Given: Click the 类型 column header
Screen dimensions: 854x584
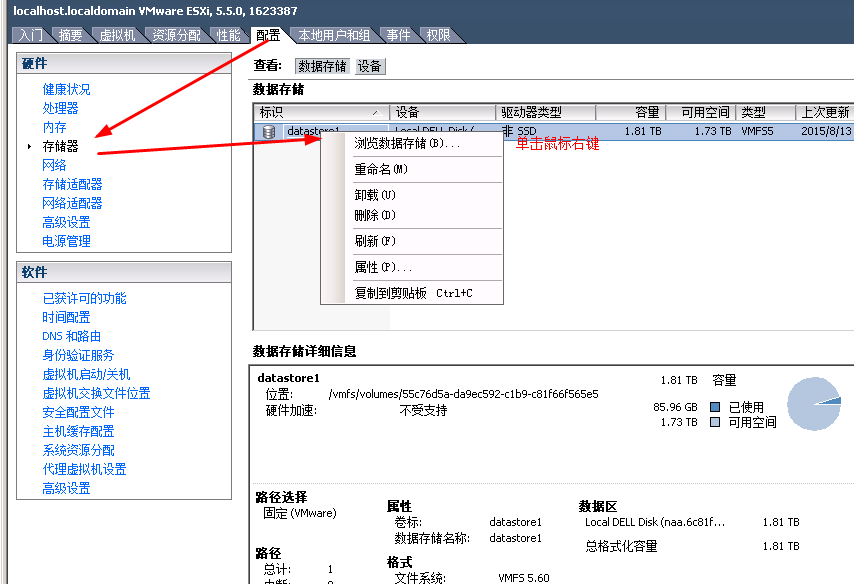Looking at the screenshot, I should click(x=766, y=113).
